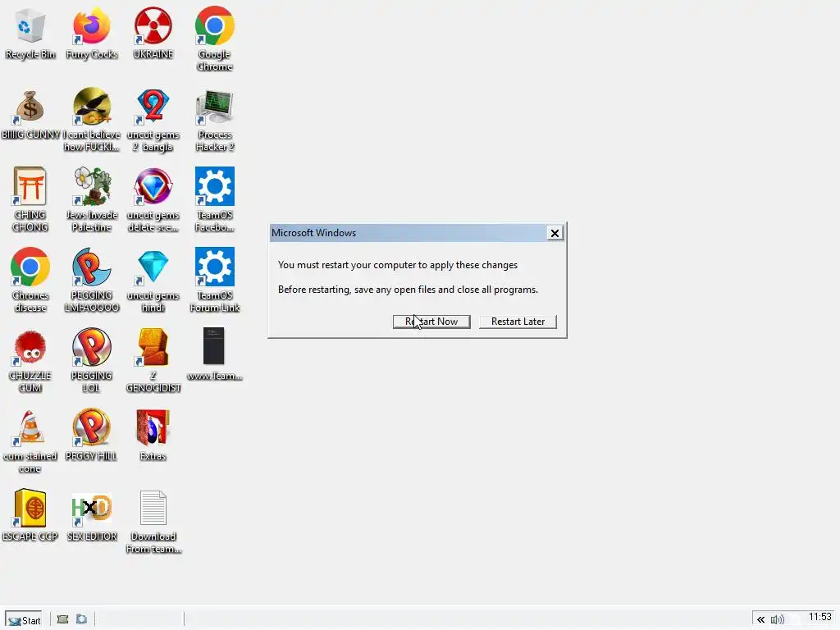Click the Restart Now button
Screen dimensions: 840x630
tap(431, 322)
